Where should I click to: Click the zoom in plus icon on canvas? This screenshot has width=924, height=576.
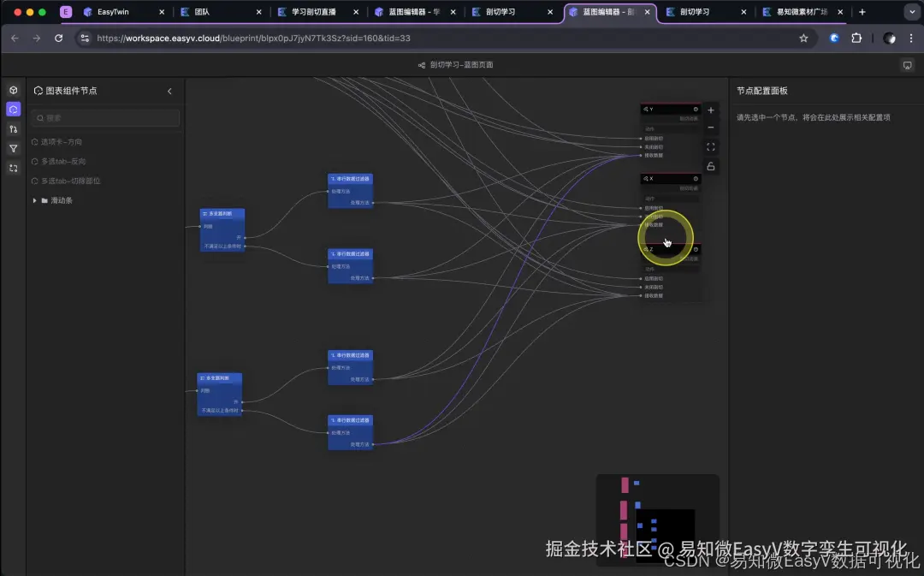point(710,110)
